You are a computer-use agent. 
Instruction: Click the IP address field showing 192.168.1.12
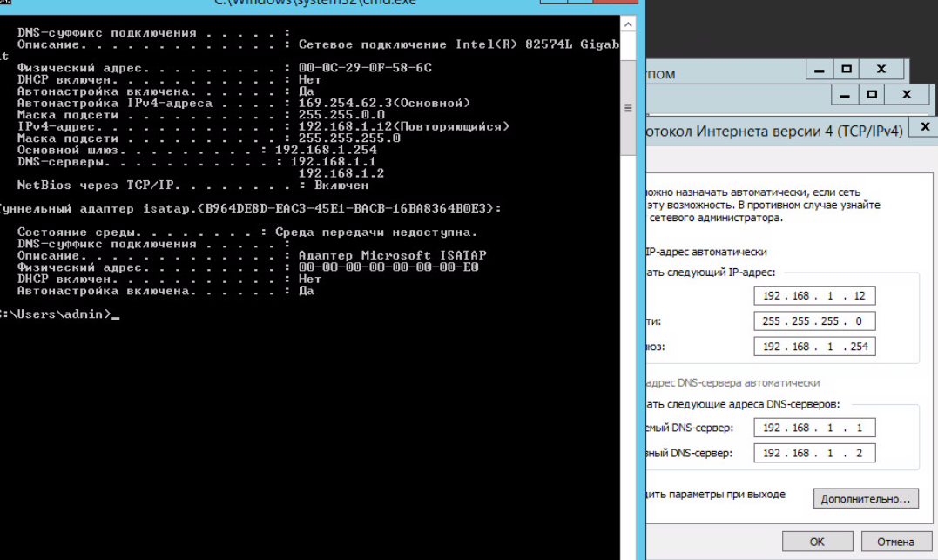[x=814, y=295]
